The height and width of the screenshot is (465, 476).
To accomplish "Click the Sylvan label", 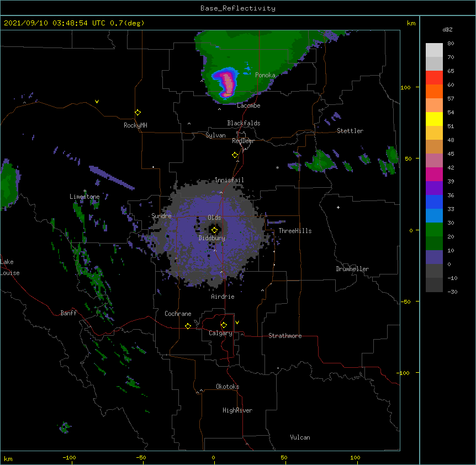I will pyautogui.click(x=215, y=135).
